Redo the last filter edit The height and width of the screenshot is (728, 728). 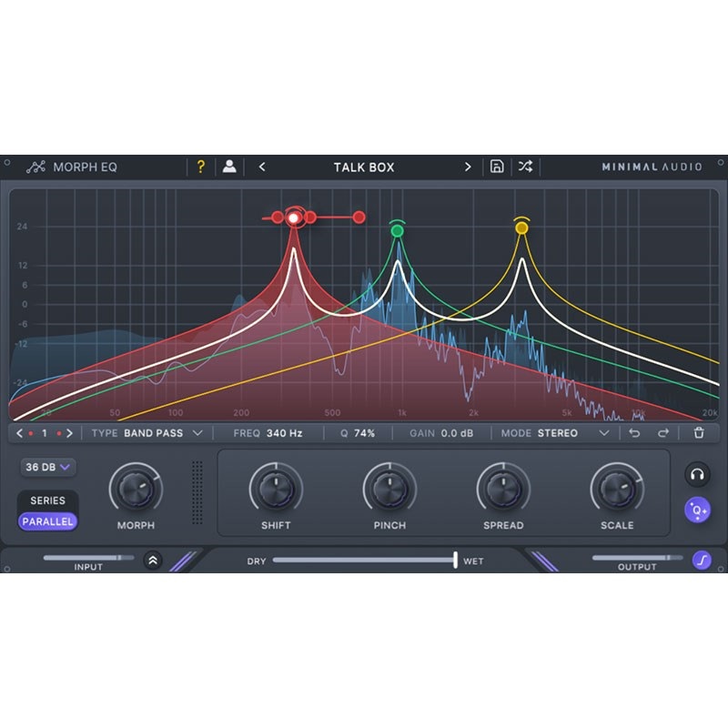tap(663, 433)
